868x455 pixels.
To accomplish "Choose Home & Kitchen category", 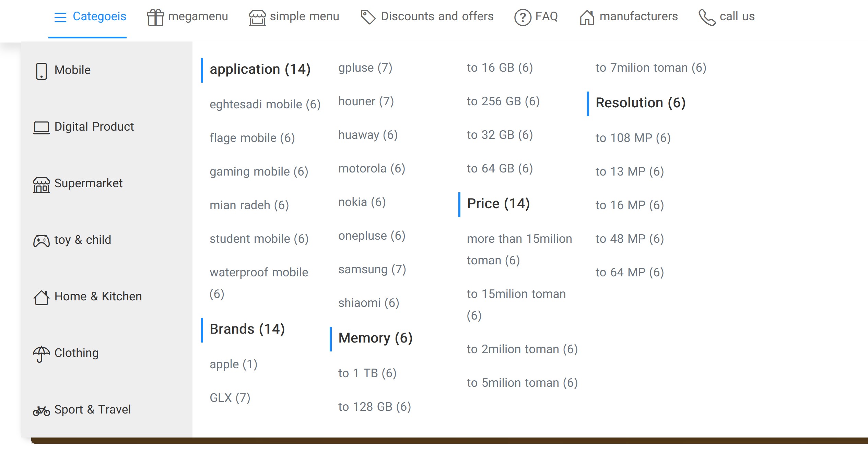I will 98,296.
